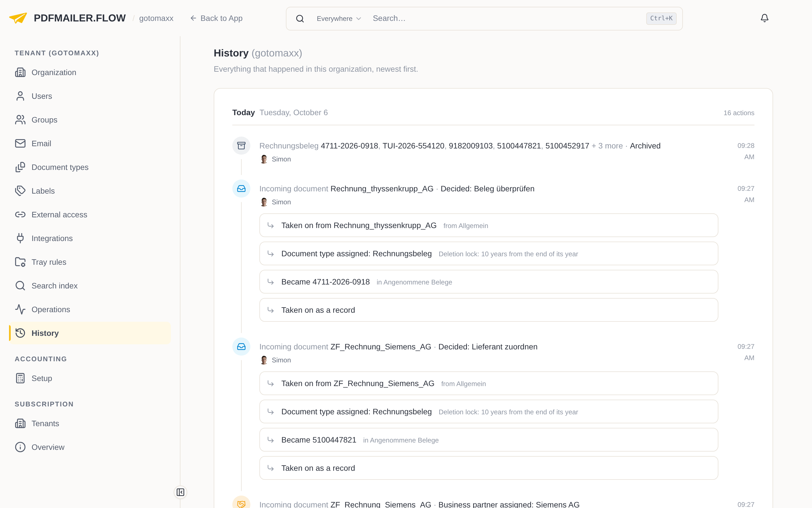Click the Email envelope icon
This screenshot has width=812, height=508.
coord(20,143)
